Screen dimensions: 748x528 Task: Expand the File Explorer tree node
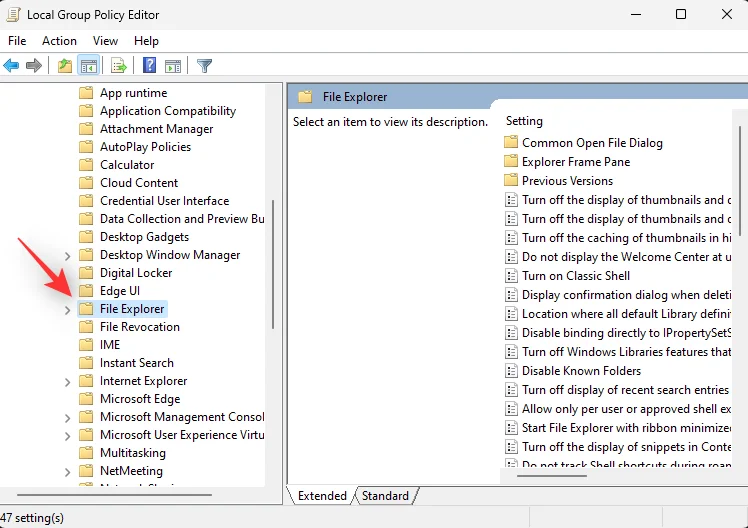pyautogui.click(x=67, y=310)
